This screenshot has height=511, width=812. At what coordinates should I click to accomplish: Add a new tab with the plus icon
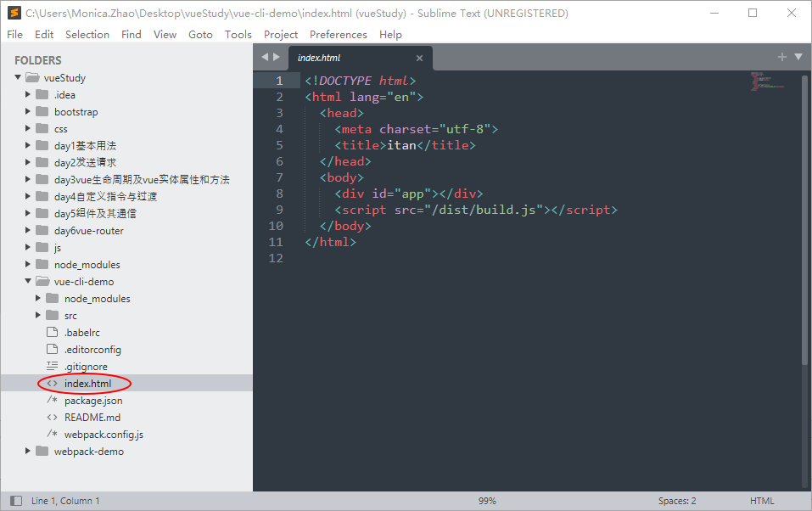coord(782,57)
